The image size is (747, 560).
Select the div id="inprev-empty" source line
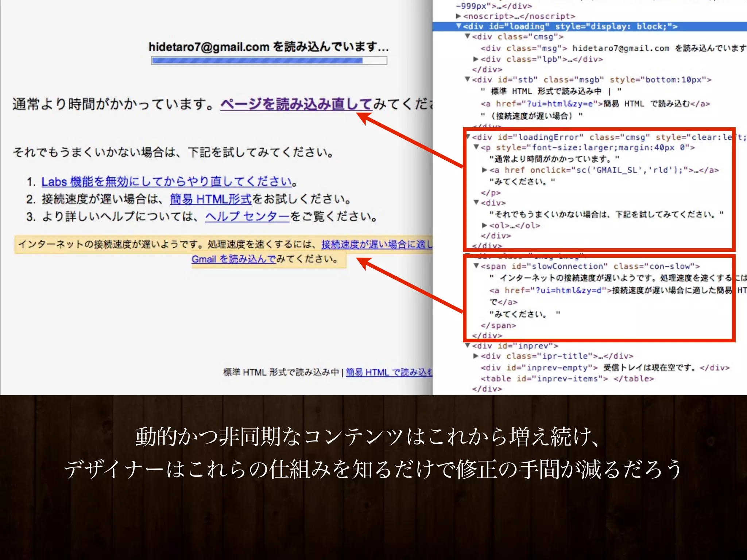click(605, 367)
